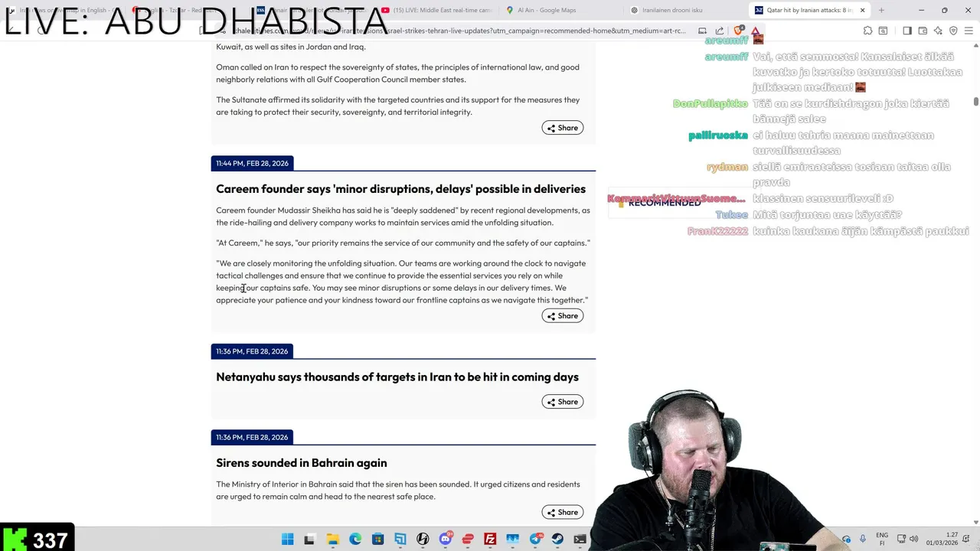Open the Brave Shields lion icon
Image resolution: width=980 pixels, height=551 pixels.
tap(739, 31)
